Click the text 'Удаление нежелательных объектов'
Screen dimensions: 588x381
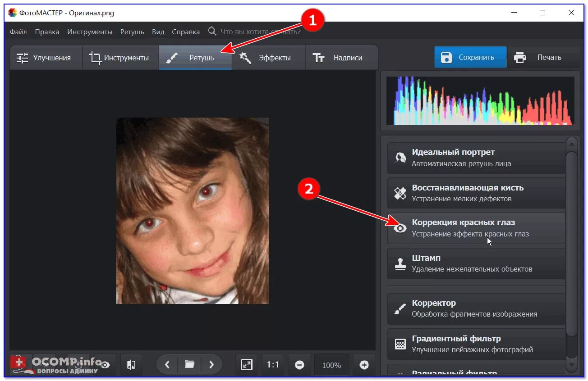pyautogui.click(x=472, y=269)
